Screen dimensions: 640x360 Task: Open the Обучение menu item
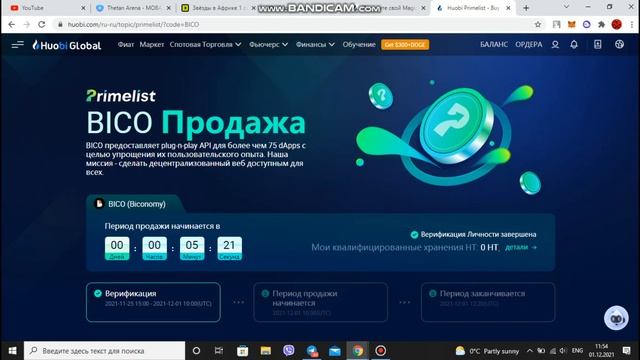tap(359, 44)
